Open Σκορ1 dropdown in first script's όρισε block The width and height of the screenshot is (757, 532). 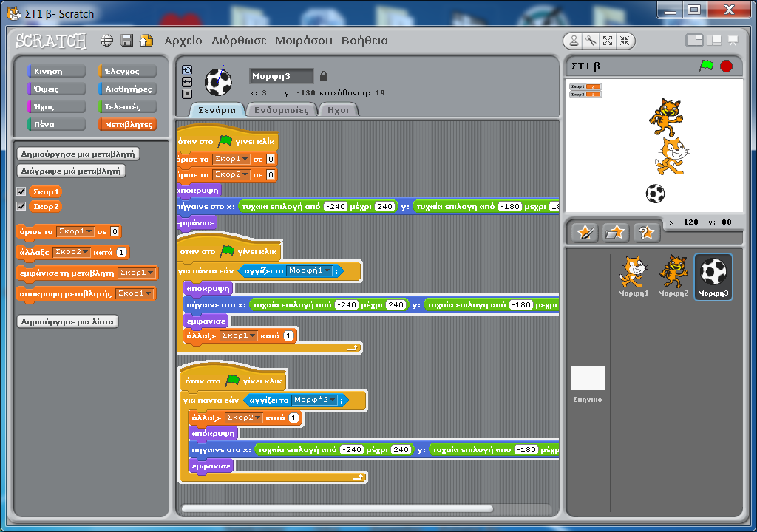[x=231, y=159]
